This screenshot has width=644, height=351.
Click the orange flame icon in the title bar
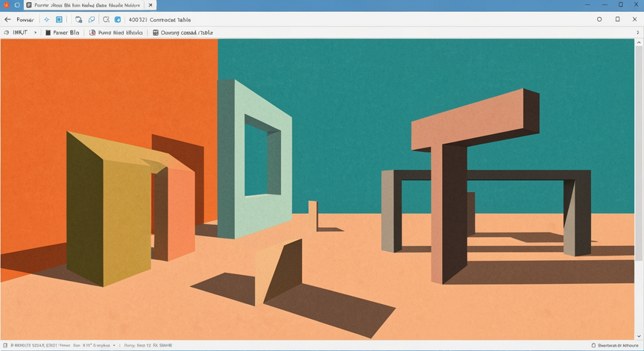coord(6,5)
